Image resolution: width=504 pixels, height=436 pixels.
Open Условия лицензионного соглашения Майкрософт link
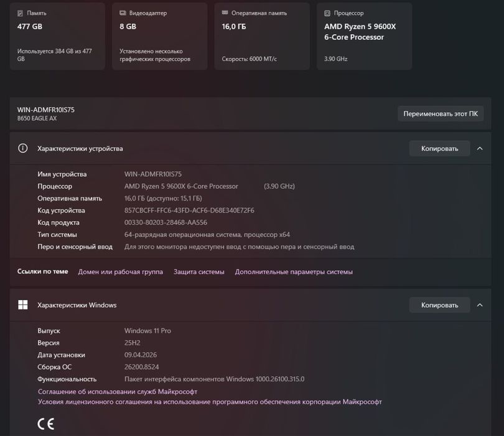coord(210,402)
